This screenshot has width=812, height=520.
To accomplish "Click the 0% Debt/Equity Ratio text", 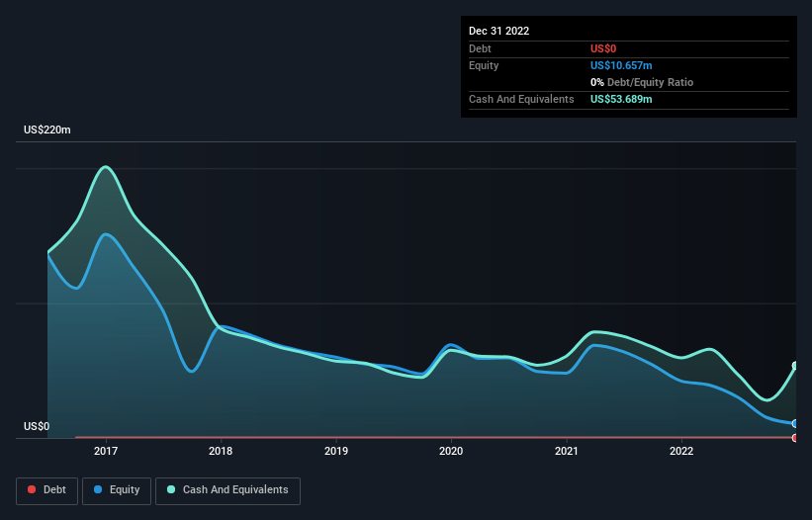I will (642, 82).
